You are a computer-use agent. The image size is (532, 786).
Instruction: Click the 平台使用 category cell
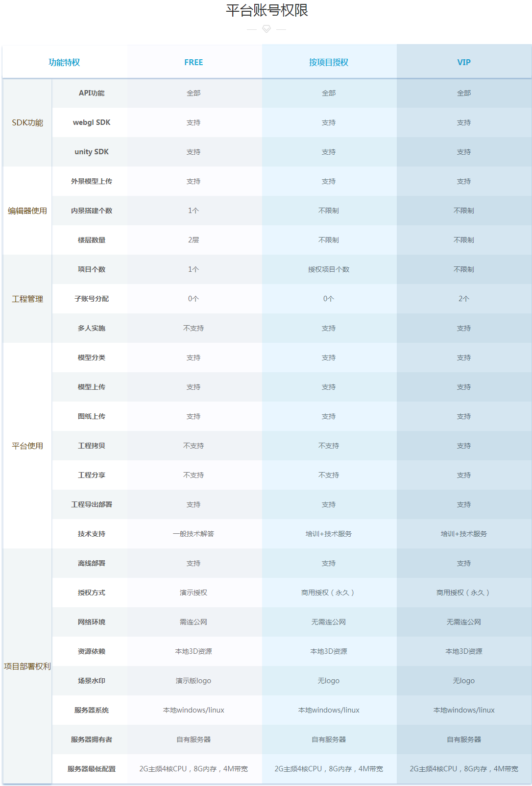[x=27, y=446]
